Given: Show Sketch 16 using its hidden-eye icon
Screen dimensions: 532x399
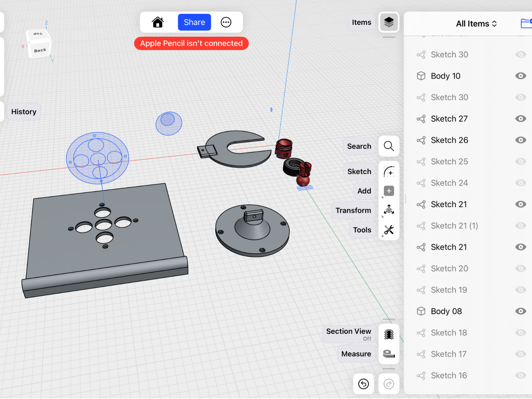Looking at the screenshot, I should [x=521, y=376].
